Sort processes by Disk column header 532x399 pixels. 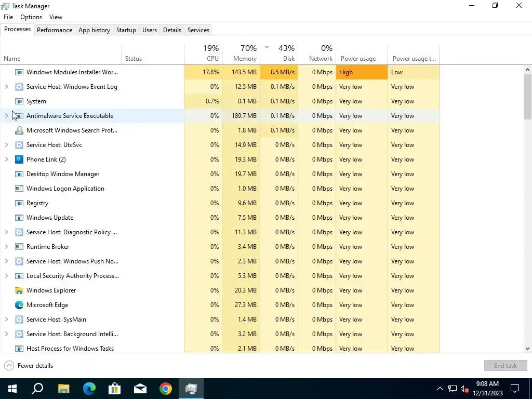click(x=279, y=54)
